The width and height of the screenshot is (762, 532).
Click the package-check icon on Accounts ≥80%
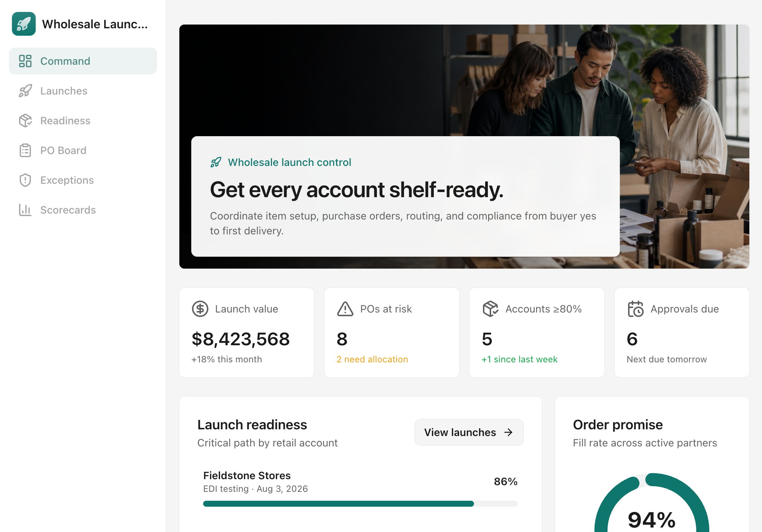coord(490,309)
